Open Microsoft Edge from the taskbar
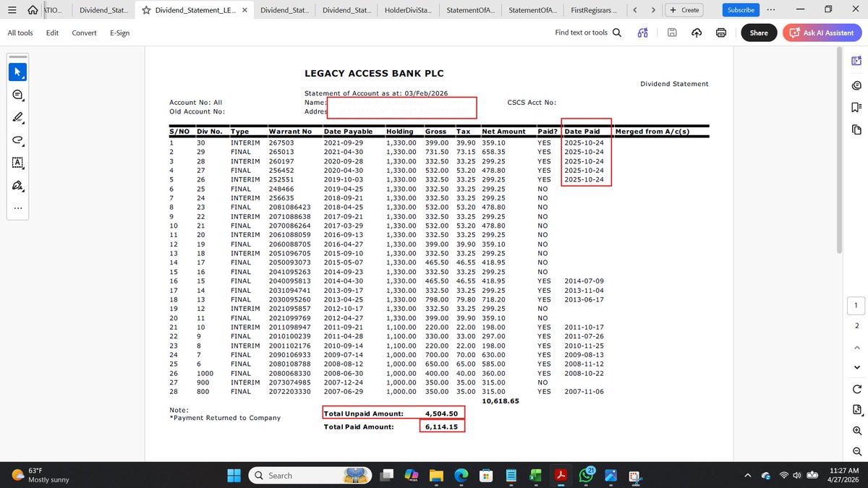Screen dimensions: 868x488 [x=461, y=475]
